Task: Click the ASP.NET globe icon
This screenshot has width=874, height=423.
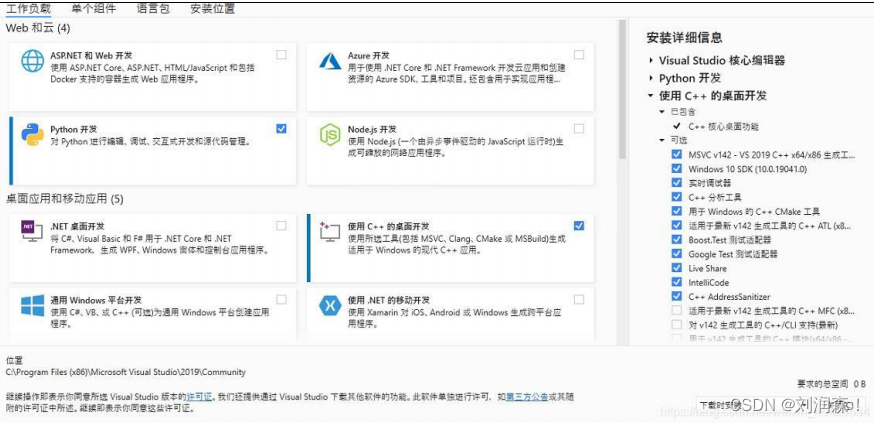Action: [x=32, y=61]
